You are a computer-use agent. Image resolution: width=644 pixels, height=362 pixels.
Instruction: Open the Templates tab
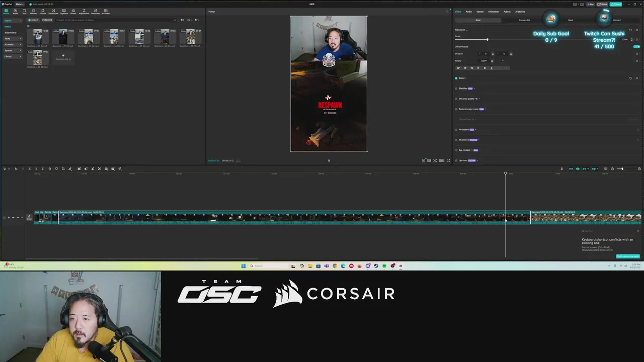pos(96,12)
